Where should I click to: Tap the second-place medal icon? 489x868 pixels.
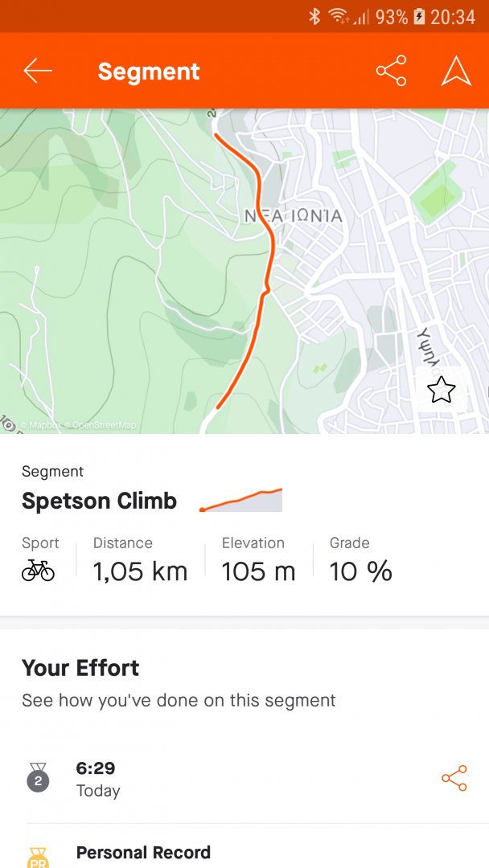[38, 778]
